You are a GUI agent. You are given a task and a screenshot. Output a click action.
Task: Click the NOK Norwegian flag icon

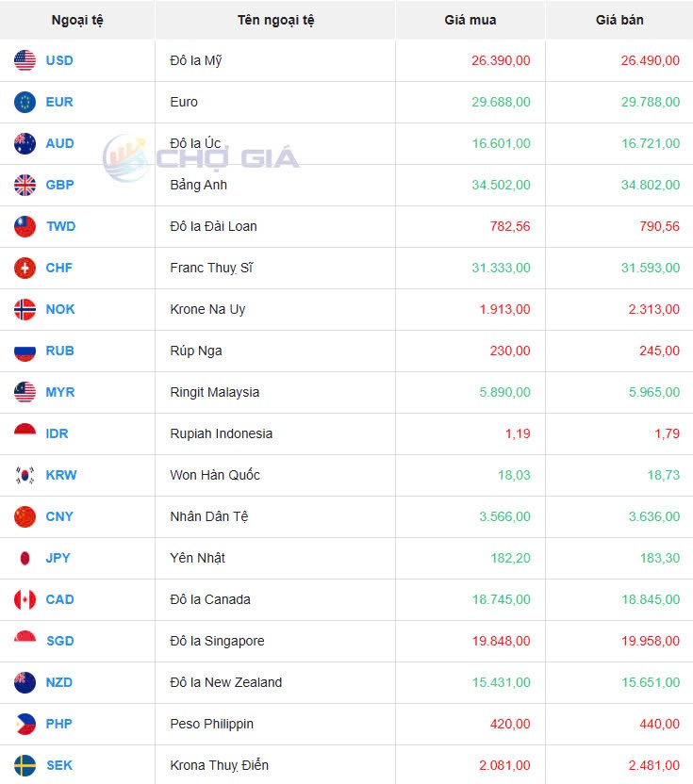(25, 309)
